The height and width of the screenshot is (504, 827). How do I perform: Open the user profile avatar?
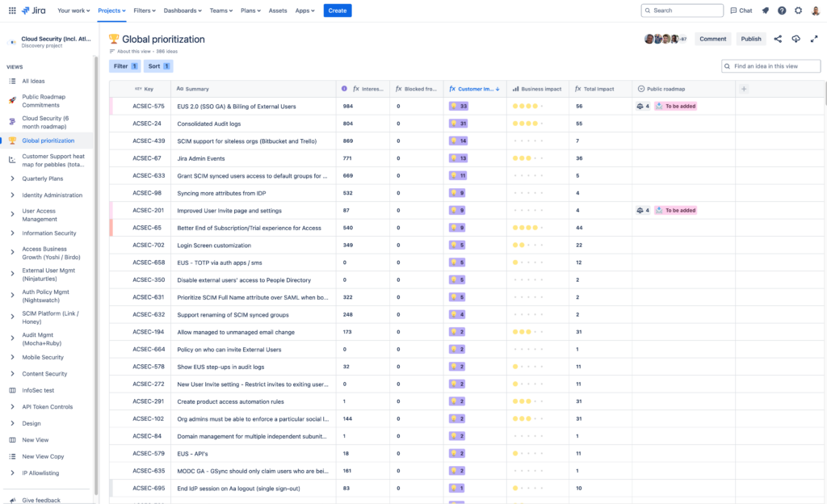click(x=816, y=10)
